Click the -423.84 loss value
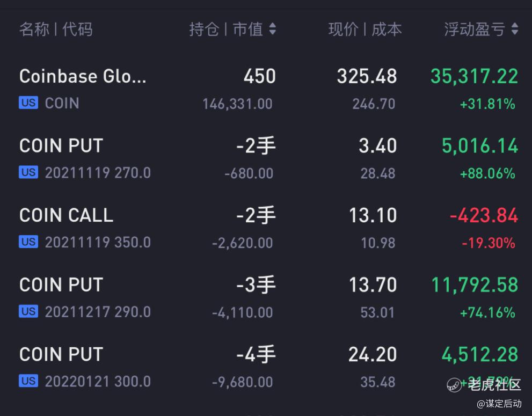 pyautogui.click(x=484, y=215)
